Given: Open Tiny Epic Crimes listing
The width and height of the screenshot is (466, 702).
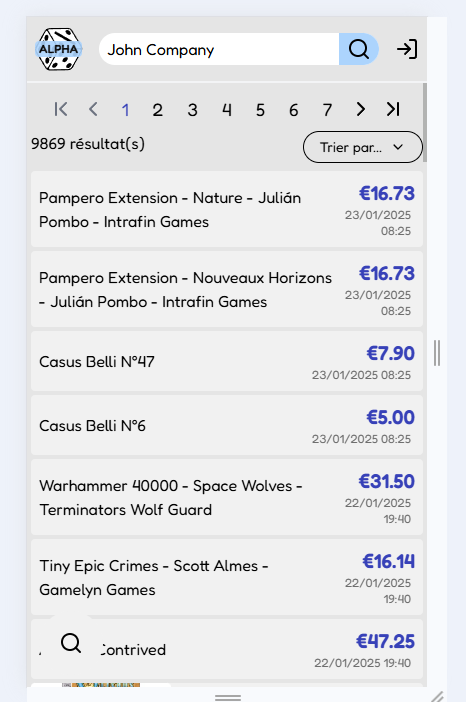Looking at the screenshot, I should coord(227,578).
